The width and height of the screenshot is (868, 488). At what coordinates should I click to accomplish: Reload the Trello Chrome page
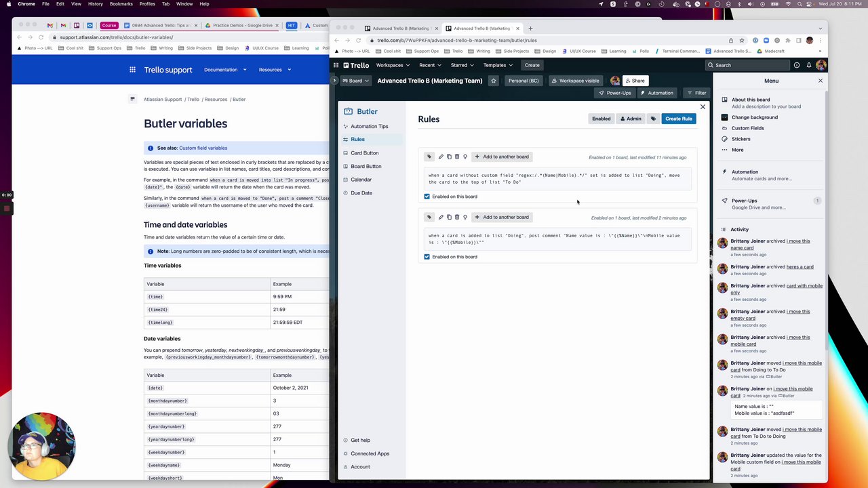tap(358, 40)
